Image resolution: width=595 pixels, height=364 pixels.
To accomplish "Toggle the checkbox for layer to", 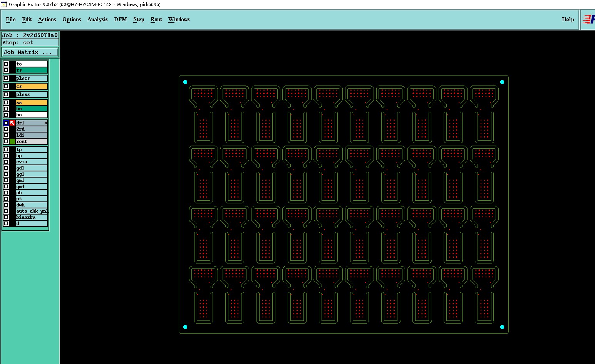I will [x=6, y=64].
